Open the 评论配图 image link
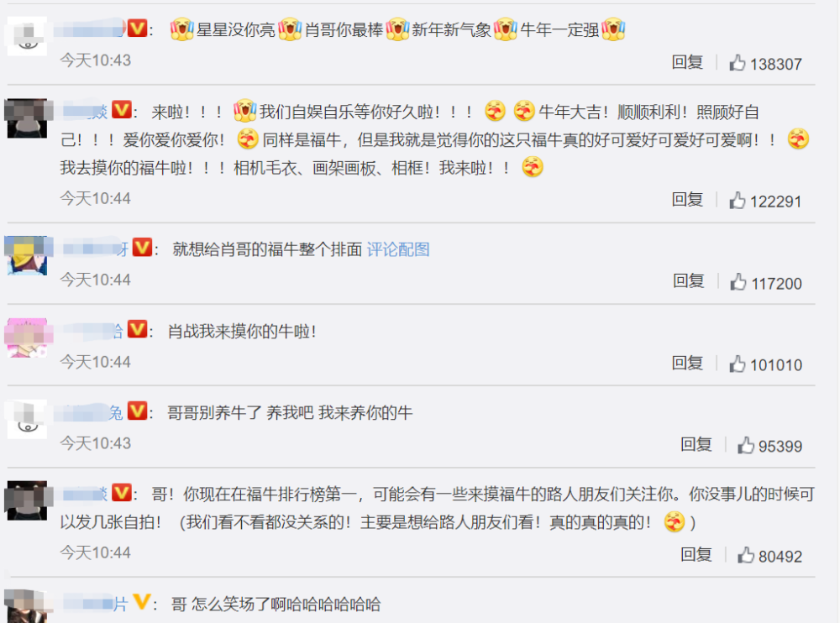Viewport: 840px width, 623px height. [398, 249]
